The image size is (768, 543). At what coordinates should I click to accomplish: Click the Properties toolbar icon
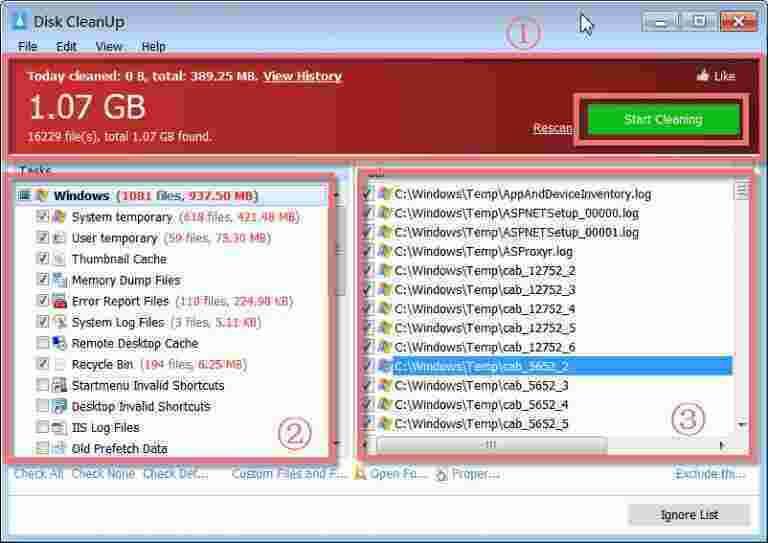441,473
